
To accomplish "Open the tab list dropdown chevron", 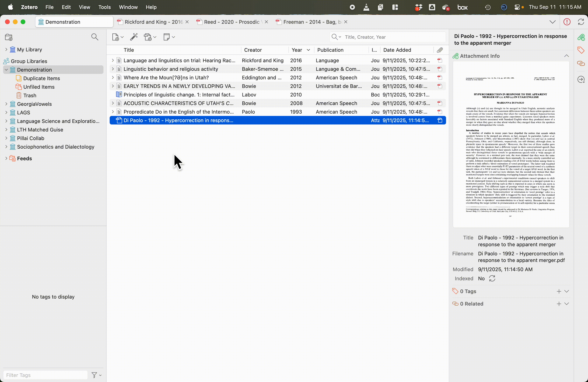I will [x=552, y=22].
